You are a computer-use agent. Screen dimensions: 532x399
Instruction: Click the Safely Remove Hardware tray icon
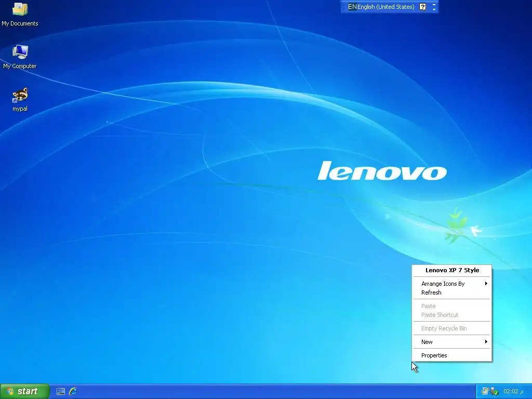(x=495, y=392)
